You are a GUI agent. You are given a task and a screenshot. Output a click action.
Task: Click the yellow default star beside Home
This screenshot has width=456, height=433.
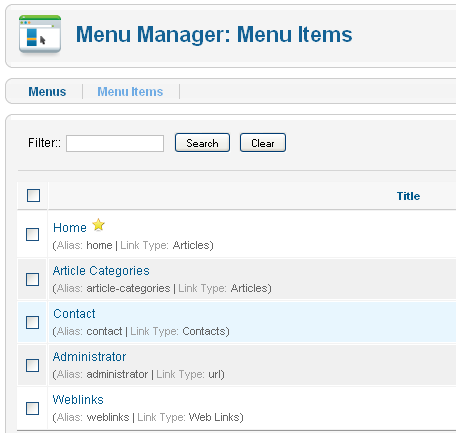coord(98,225)
